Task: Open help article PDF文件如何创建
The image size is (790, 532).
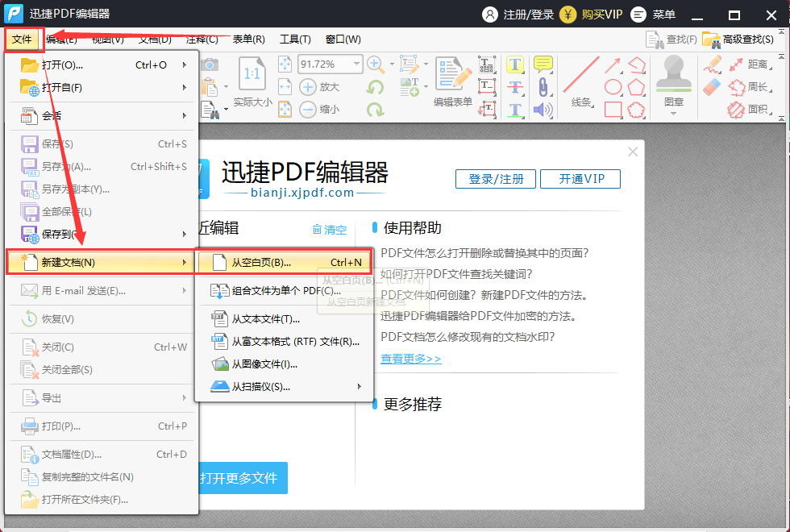Action: [484, 295]
